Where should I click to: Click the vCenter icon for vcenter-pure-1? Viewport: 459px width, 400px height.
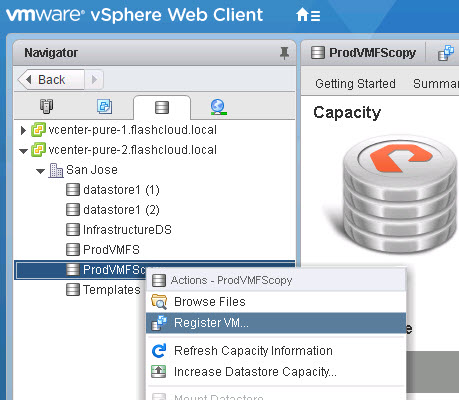tap(38, 130)
